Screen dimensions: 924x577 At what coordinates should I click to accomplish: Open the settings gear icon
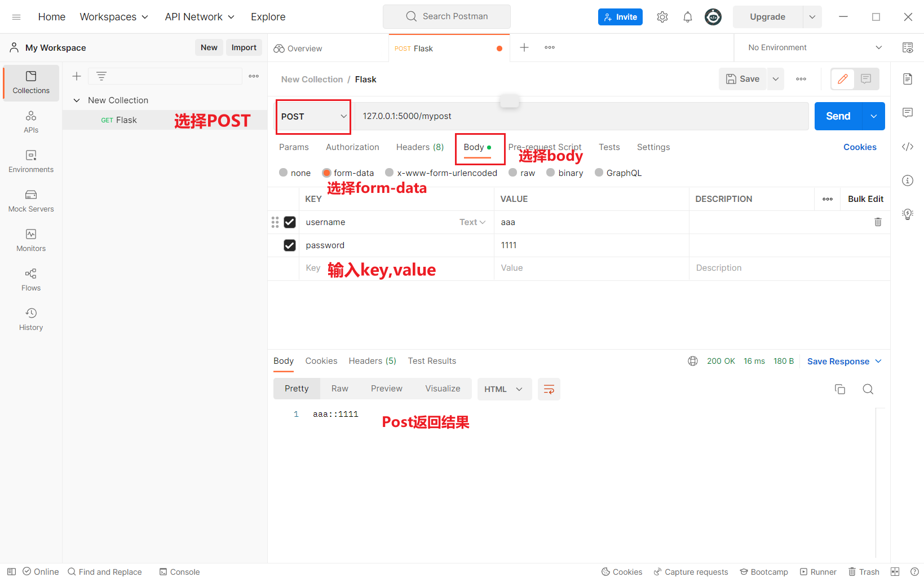click(x=662, y=17)
